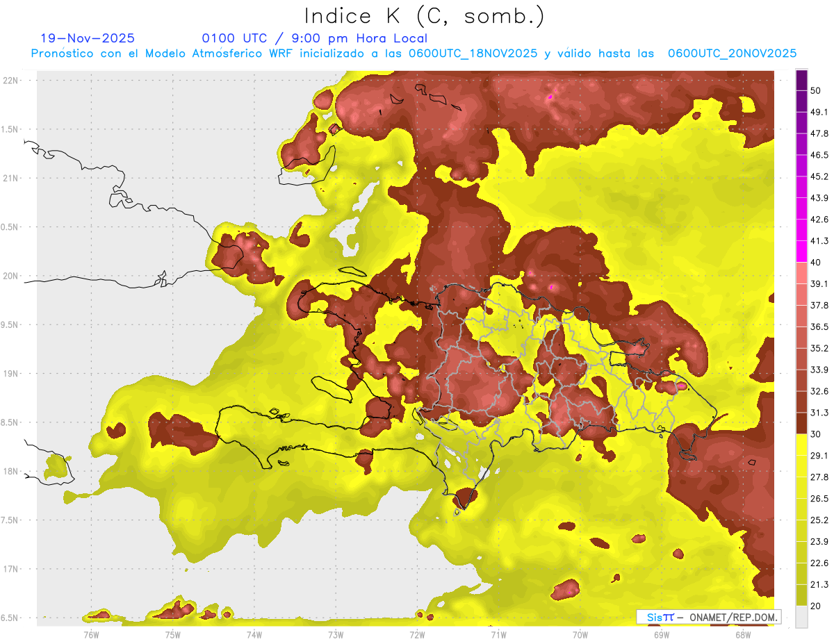The width and height of the screenshot is (834, 644).
Task: Click the "68W" longitude label
Action: [743, 634]
